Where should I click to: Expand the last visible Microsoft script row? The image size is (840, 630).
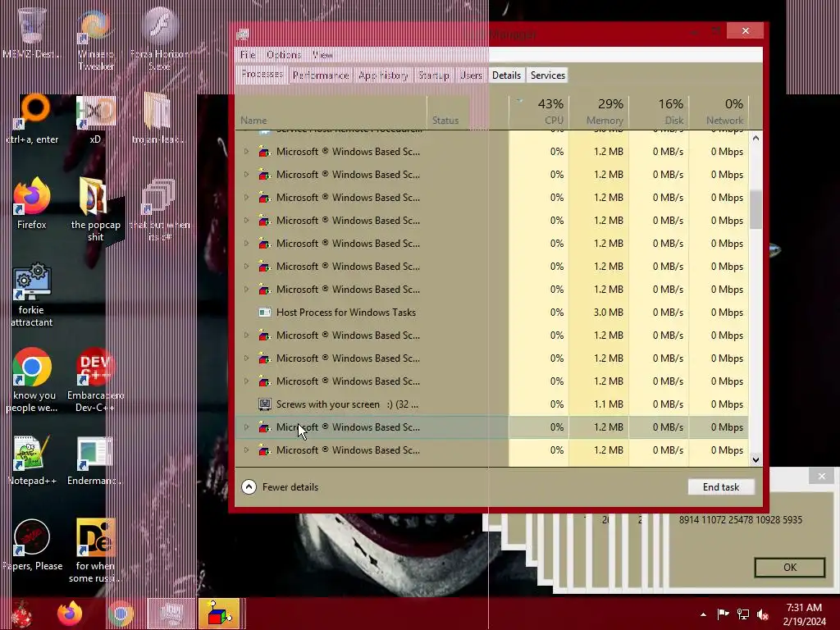point(246,450)
